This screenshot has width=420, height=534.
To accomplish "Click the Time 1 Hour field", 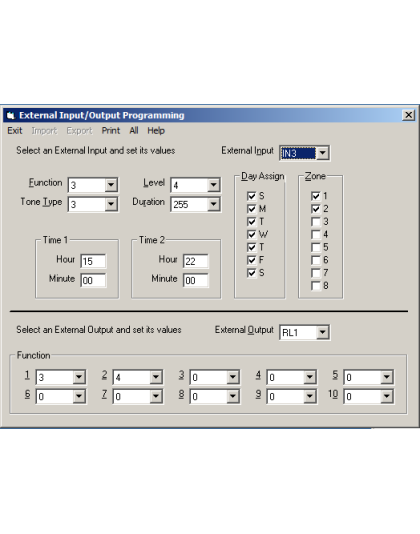I will point(93,261).
